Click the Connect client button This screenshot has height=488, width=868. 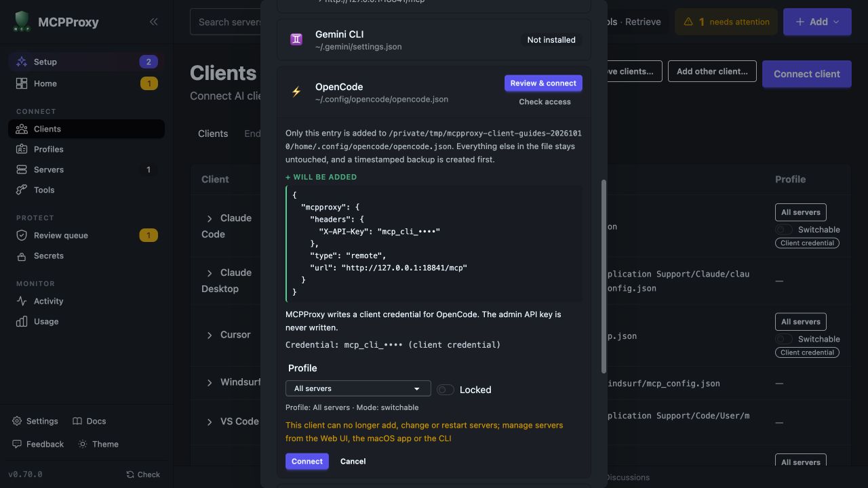807,74
